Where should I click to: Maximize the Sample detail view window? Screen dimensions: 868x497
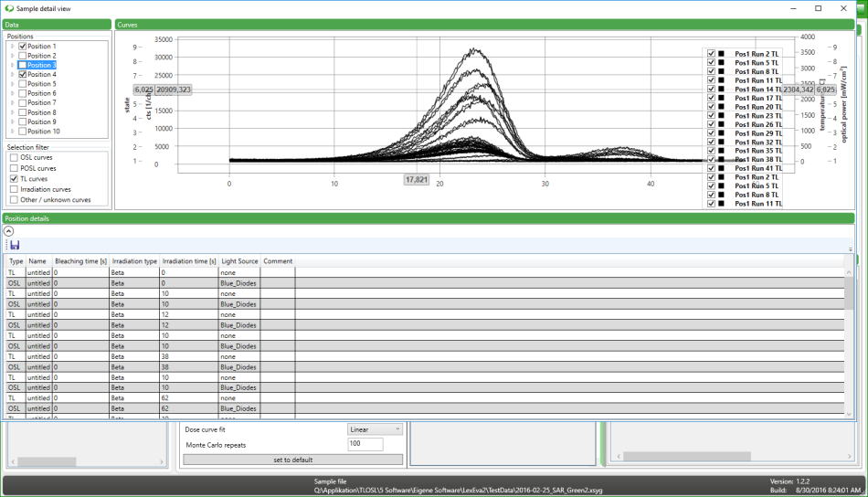[818, 8]
